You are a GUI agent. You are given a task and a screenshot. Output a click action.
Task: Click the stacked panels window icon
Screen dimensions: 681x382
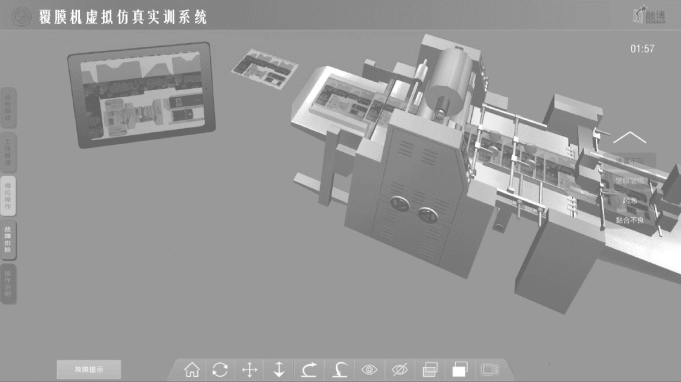pyautogui.click(x=430, y=370)
